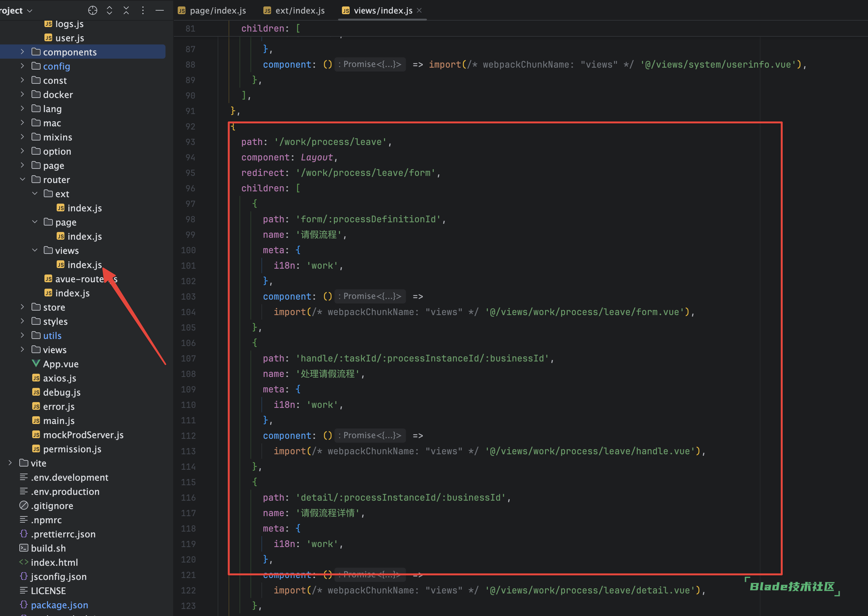The width and height of the screenshot is (868, 616).
Task: Expand the config folder
Action: 22,66
